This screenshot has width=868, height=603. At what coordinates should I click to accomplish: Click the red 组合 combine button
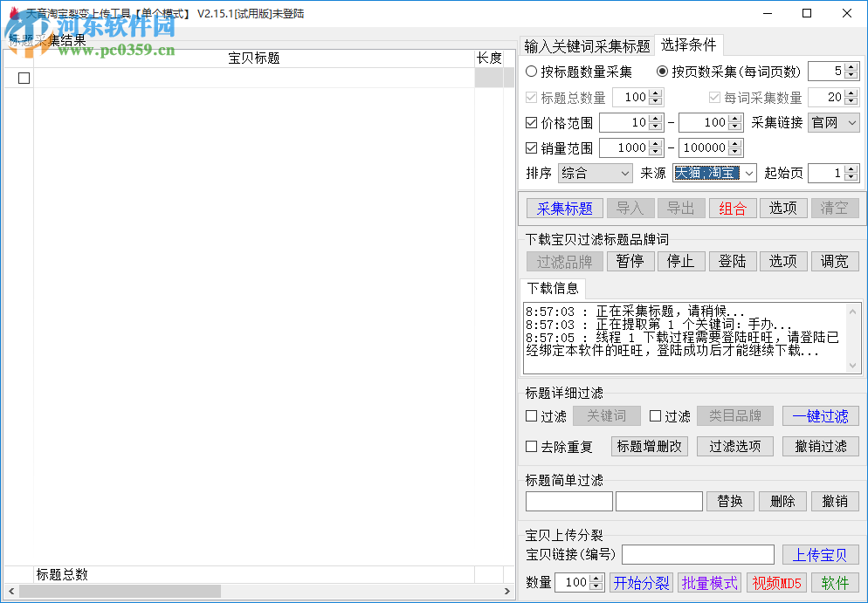pyautogui.click(x=734, y=209)
